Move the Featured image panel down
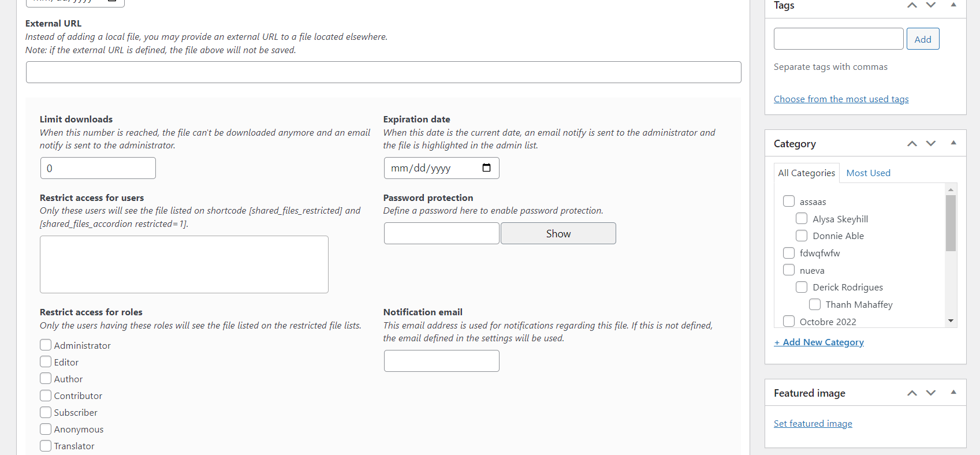The height and width of the screenshot is (455, 980). 931,393
